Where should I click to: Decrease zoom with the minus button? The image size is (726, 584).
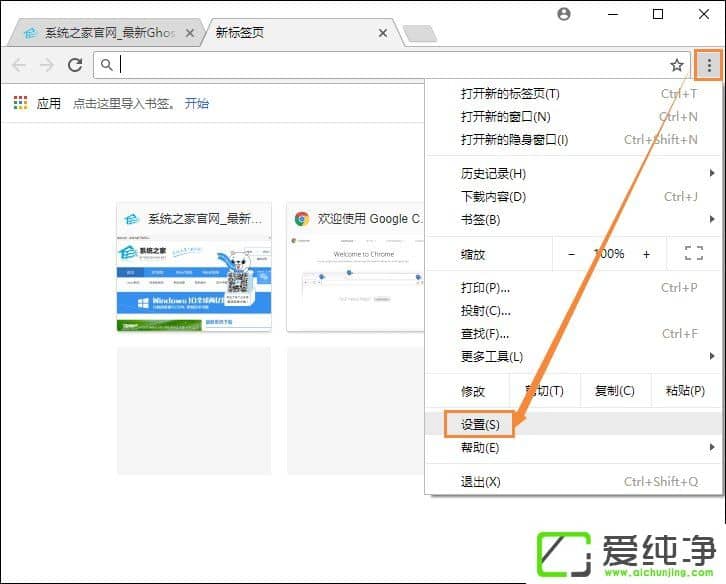point(571,254)
